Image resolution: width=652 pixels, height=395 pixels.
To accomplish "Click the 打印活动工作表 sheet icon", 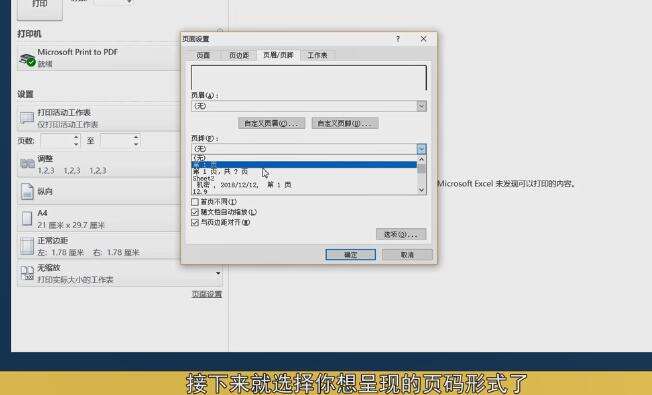I will (27, 118).
